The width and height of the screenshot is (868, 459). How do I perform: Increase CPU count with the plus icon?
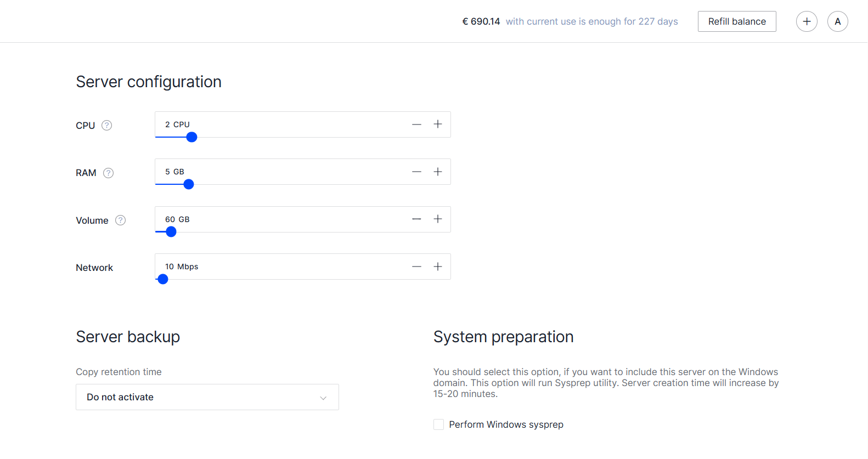click(x=438, y=124)
